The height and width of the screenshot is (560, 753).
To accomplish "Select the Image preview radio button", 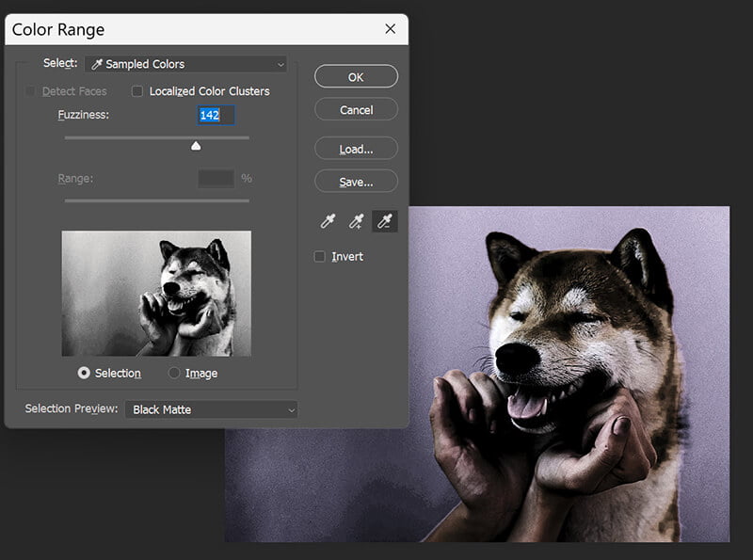I will (x=174, y=373).
